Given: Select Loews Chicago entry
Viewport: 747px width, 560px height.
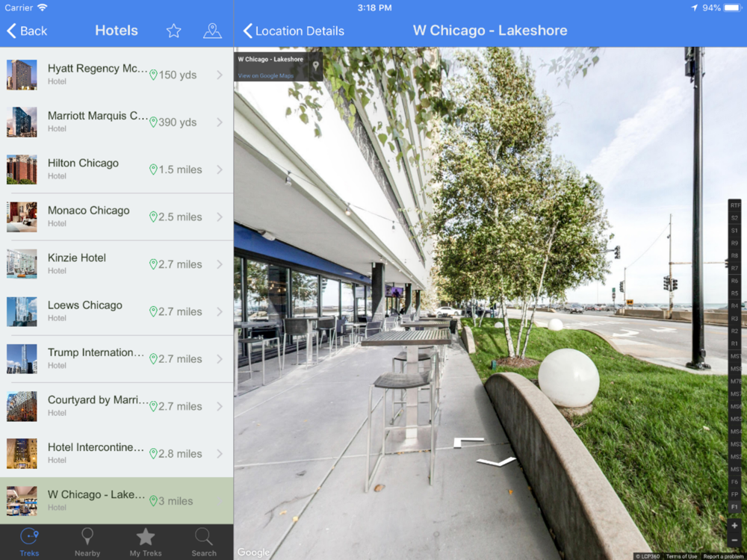Looking at the screenshot, I should coord(117,311).
